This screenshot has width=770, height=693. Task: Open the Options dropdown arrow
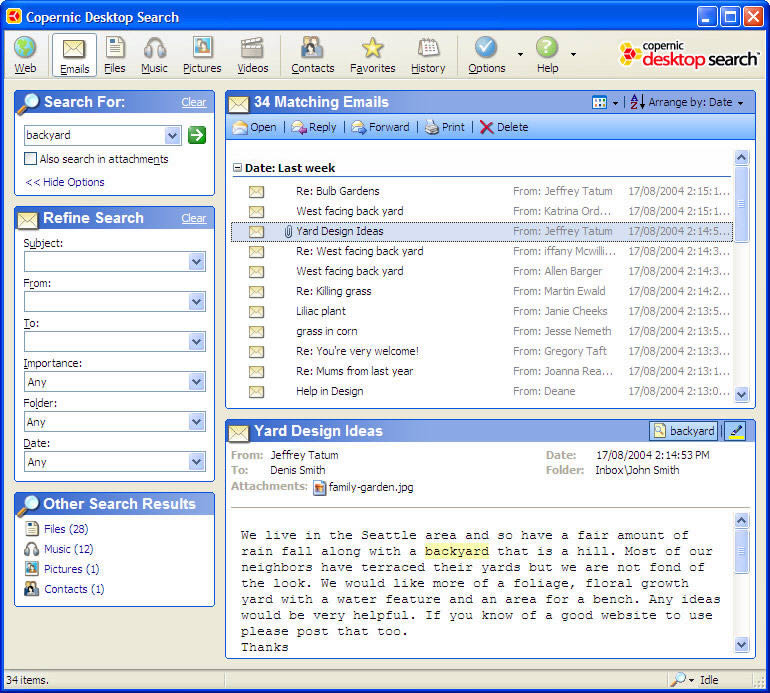pyautogui.click(x=521, y=54)
